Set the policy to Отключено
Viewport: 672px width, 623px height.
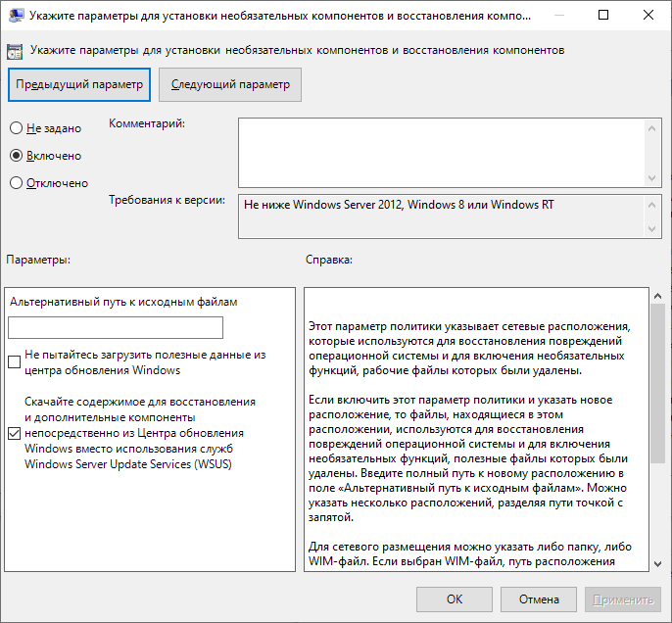(x=16, y=183)
